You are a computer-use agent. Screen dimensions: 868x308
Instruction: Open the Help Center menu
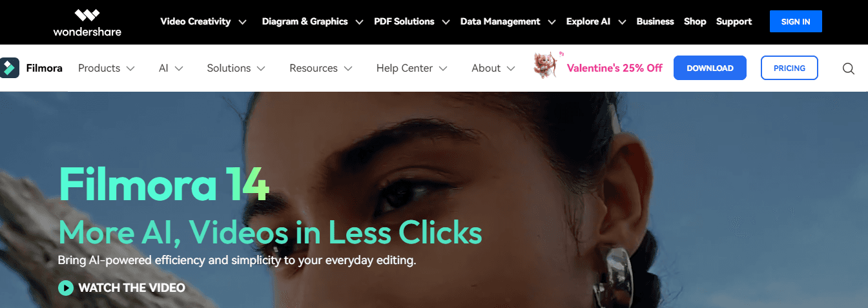[412, 68]
